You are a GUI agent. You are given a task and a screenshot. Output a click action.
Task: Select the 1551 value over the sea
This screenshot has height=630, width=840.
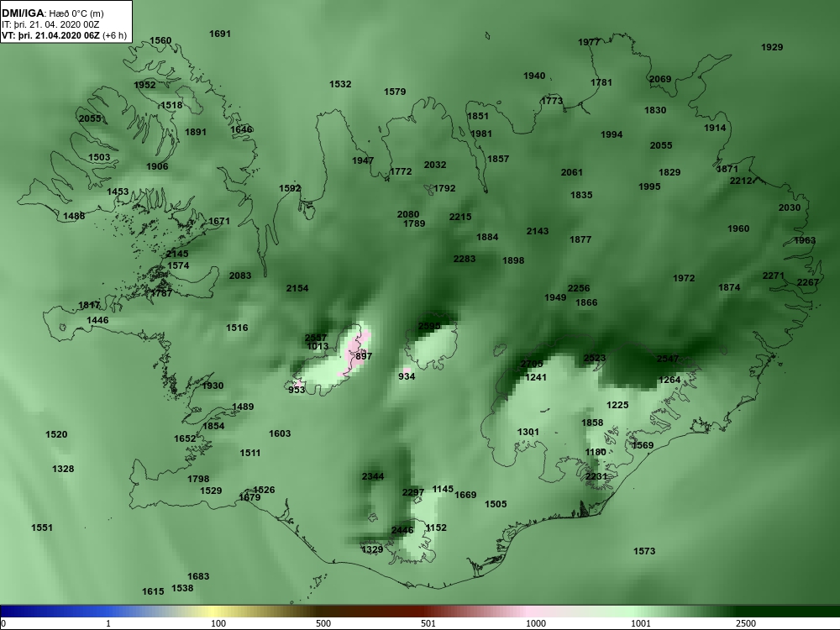tap(42, 528)
